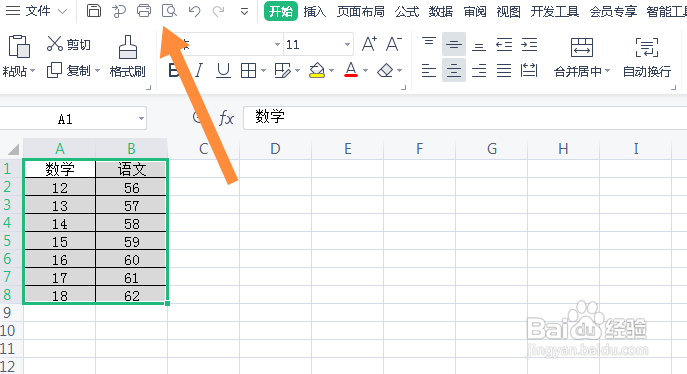Click the Name Box showing A1
This screenshot has width=687, height=374.
66,119
